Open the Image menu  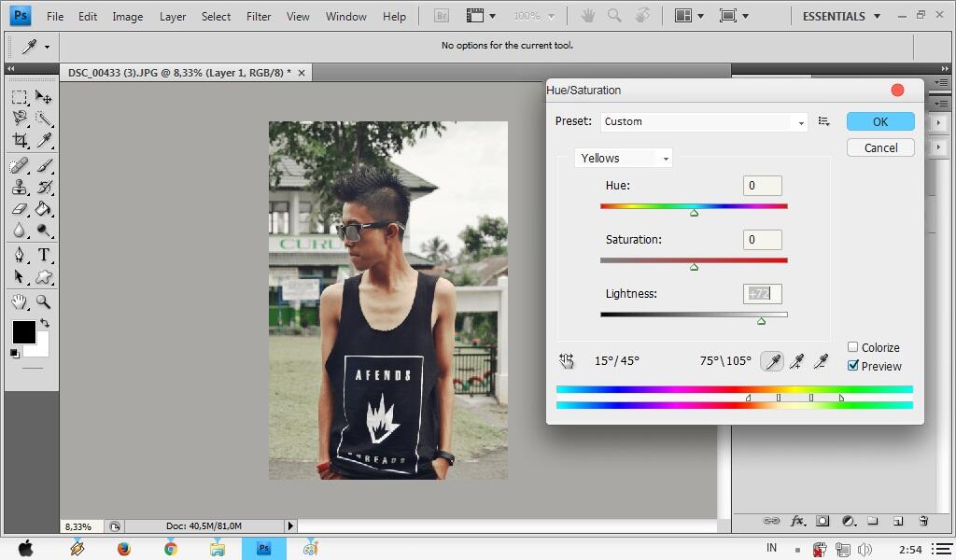[x=127, y=17]
